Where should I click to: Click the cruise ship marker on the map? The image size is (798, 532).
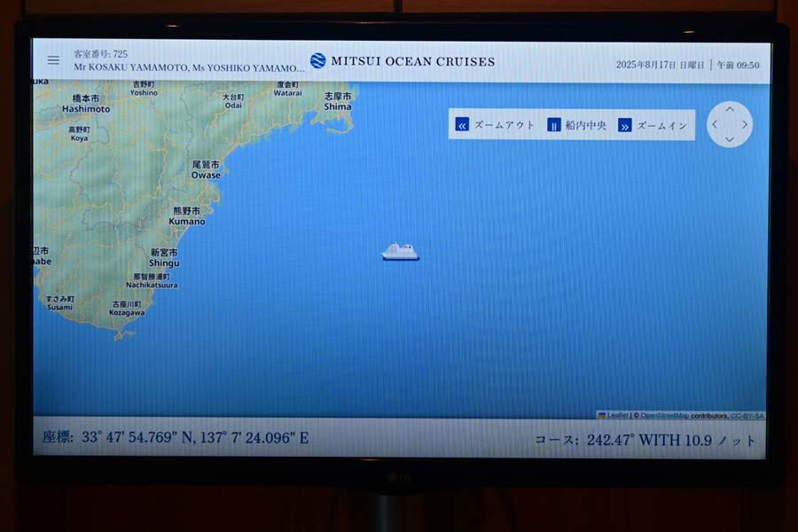[x=400, y=252]
